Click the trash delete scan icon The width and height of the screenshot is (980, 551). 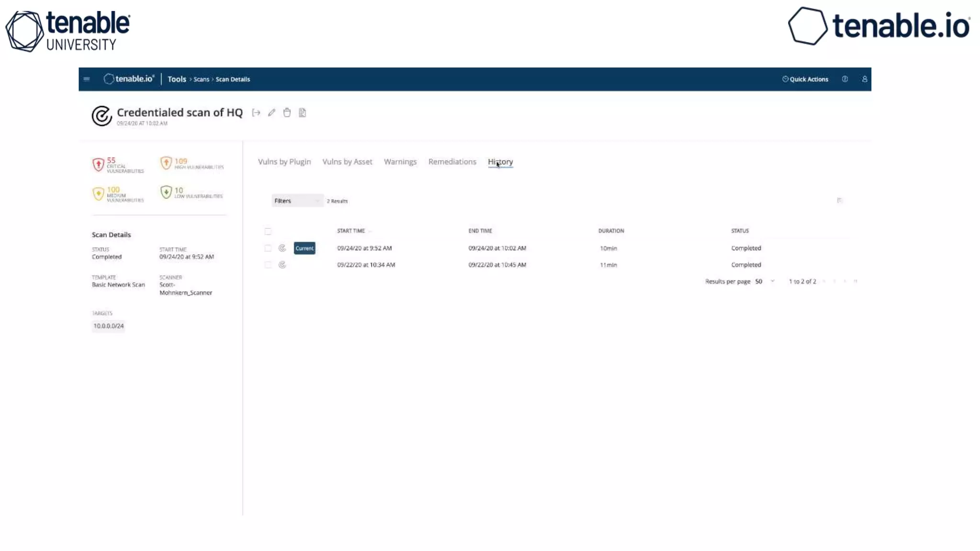(287, 113)
